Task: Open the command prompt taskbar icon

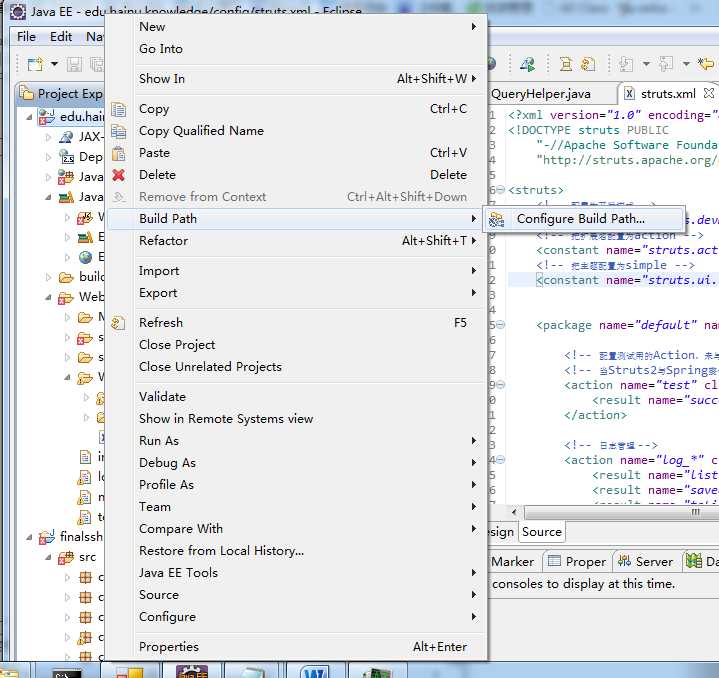Action: [67, 673]
